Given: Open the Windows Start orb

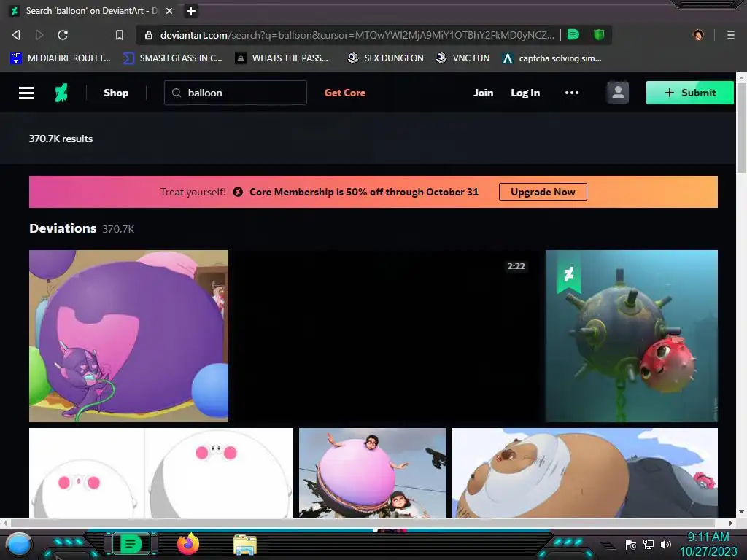Looking at the screenshot, I should pyautogui.click(x=19, y=544).
